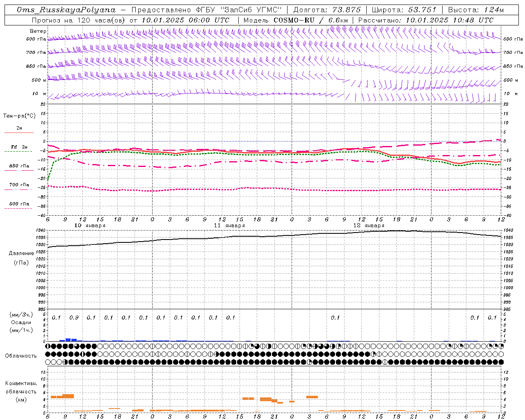Click the model label COSMO-RU / 6.6км
The image size is (525, 420).
(311, 20)
